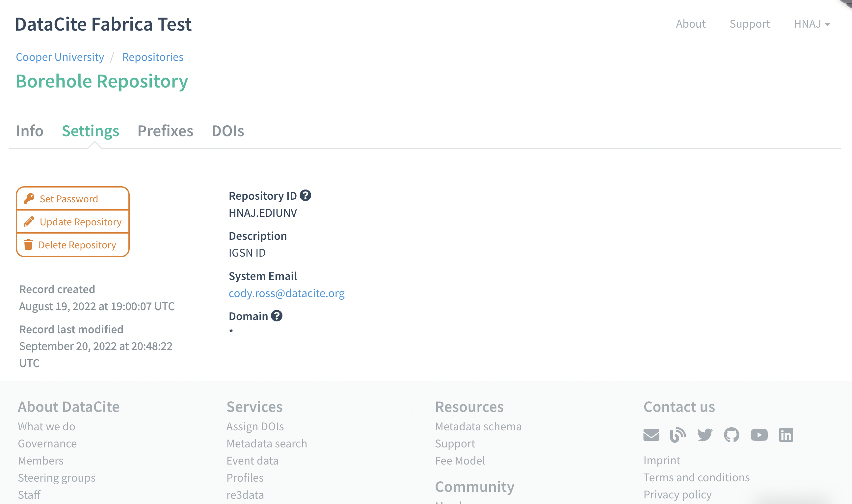
Task: Open the LinkedIn icon in footer
Action: pyautogui.click(x=786, y=435)
